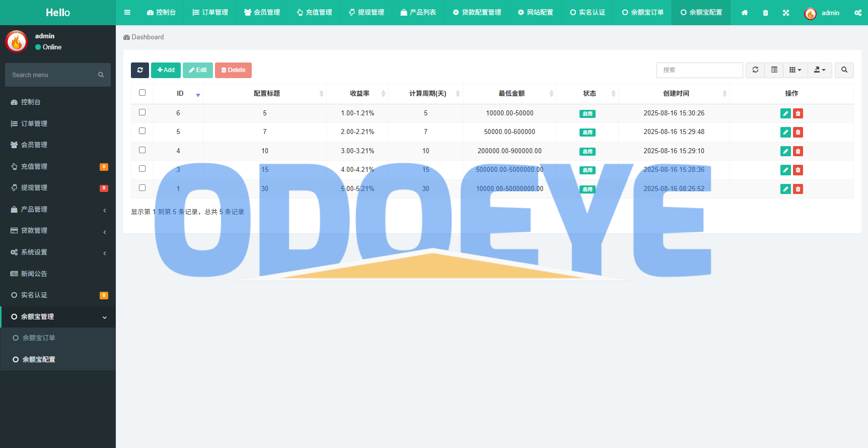
Task: Switch to the 余额宝订单 top tab
Action: click(x=642, y=13)
